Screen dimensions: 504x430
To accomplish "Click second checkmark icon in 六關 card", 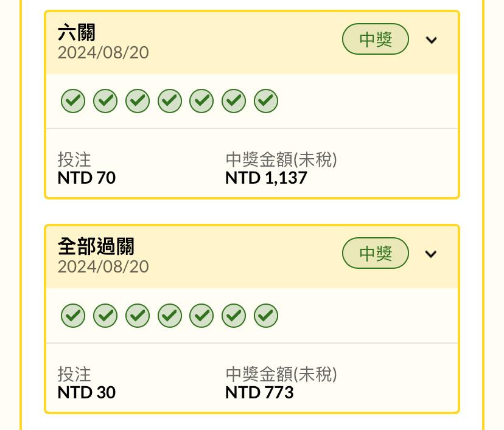I will click(105, 101).
